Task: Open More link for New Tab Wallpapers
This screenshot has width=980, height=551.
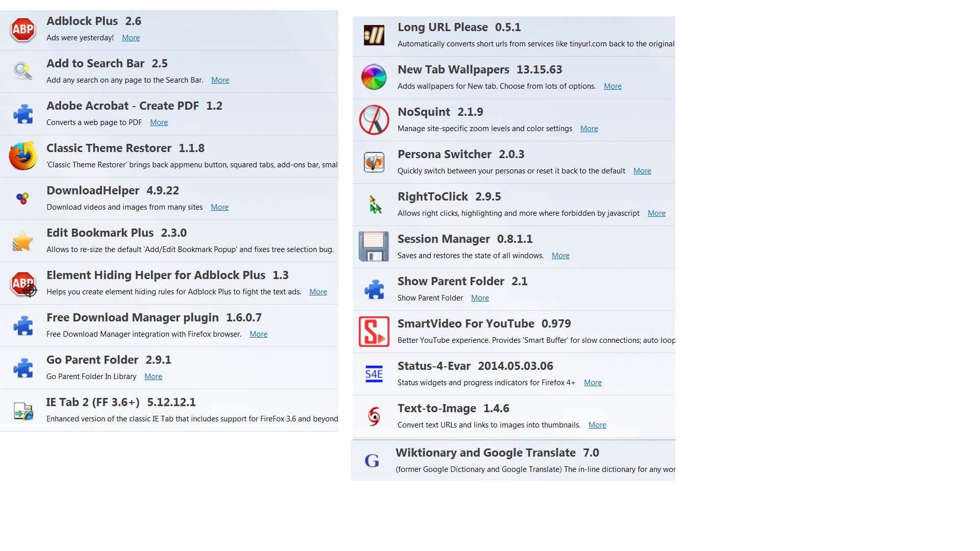Action: click(x=612, y=86)
